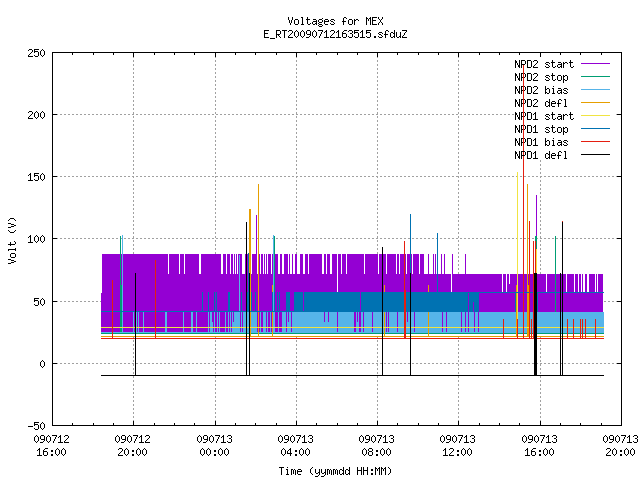This screenshot has height=480, width=640.
Task: Click the NPD1 start legend label
Action: [544, 116]
